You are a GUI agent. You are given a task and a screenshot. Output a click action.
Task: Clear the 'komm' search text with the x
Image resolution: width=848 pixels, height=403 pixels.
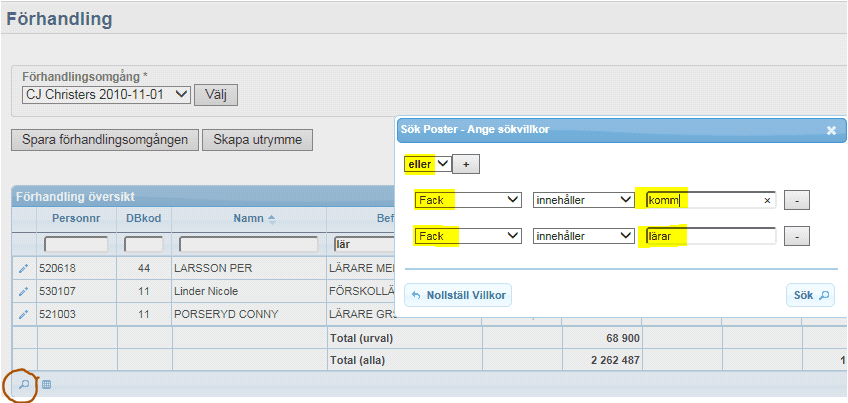pyautogui.click(x=767, y=200)
